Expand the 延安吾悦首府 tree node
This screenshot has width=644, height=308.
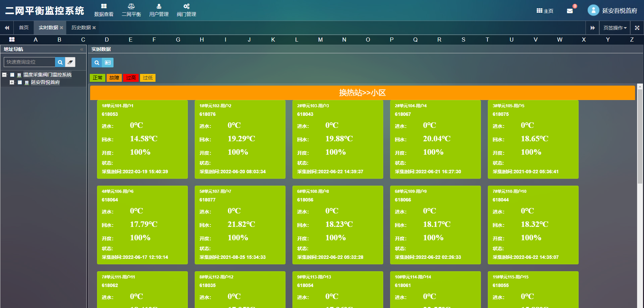click(12, 82)
